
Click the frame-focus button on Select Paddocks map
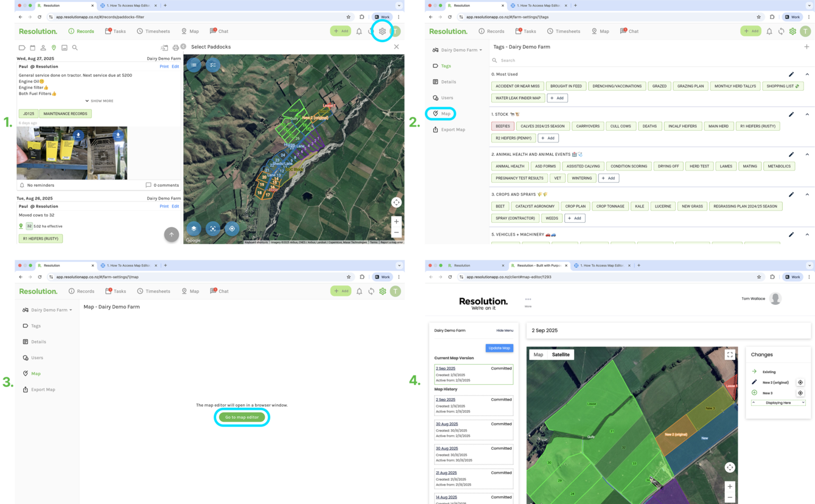pyautogui.click(x=212, y=229)
